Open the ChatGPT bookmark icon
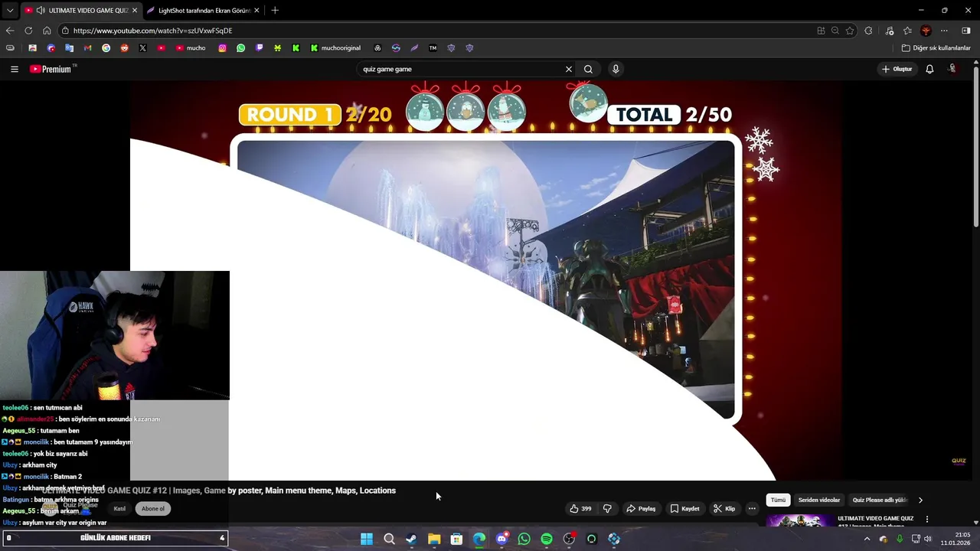This screenshot has width=980, height=551. [377, 47]
